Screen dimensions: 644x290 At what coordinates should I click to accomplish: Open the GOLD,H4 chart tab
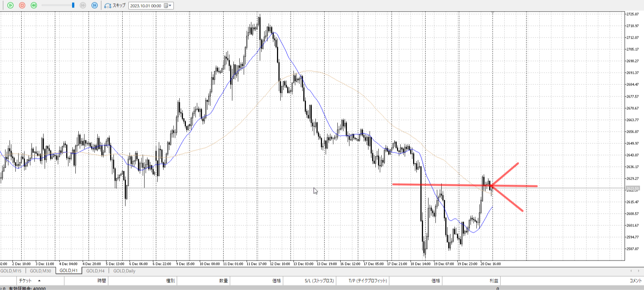95,271
